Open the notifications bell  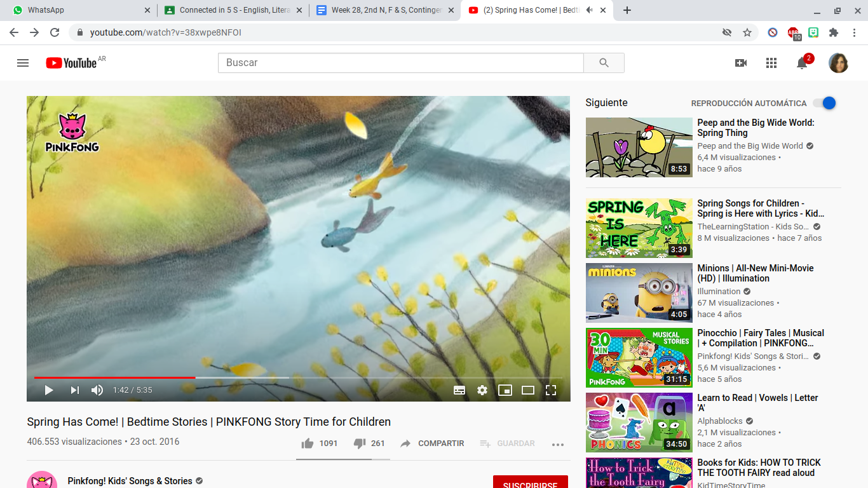click(x=803, y=62)
